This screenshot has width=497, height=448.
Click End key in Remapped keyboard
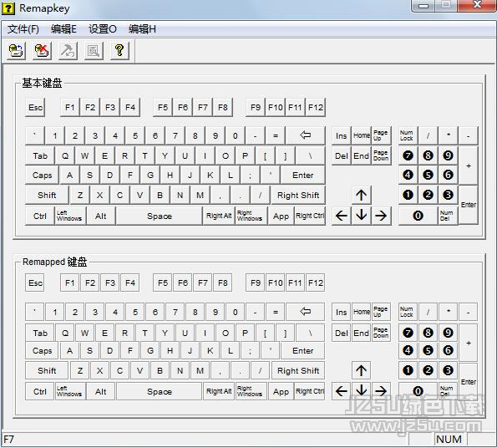pyautogui.click(x=362, y=333)
